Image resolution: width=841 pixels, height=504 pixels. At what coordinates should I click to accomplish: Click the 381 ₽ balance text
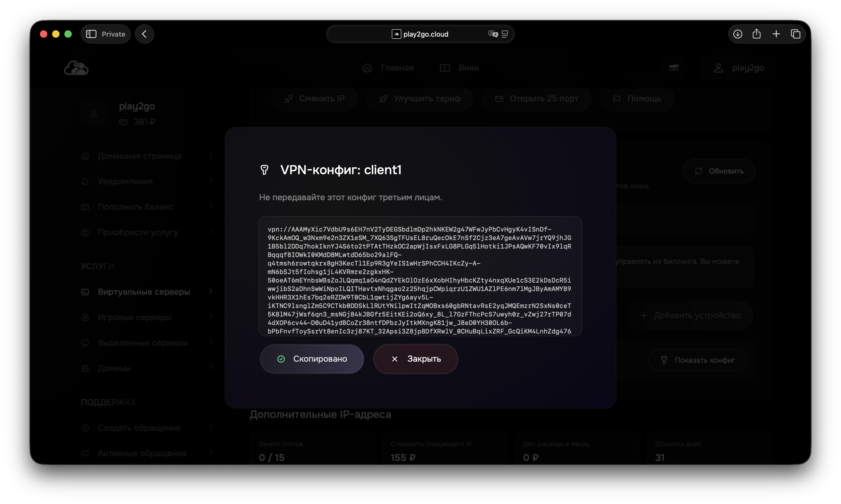(145, 122)
